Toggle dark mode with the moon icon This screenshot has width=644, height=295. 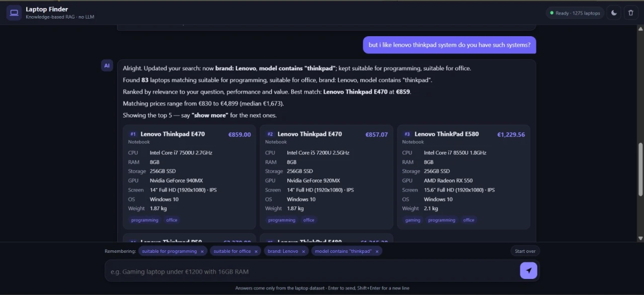click(x=614, y=13)
